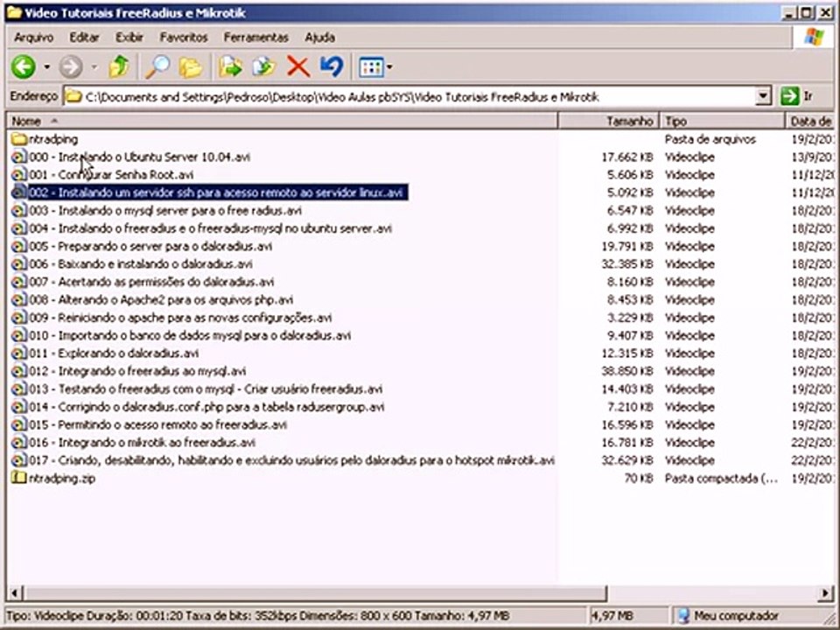Select icon of ntradping.zip archive
Image resolution: width=840 pixels, height=630 pixels.
19,478
